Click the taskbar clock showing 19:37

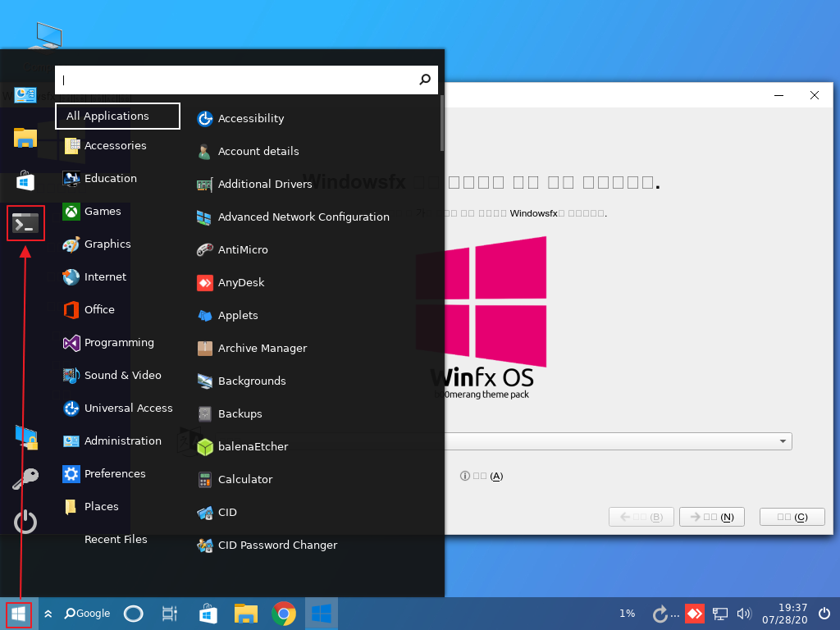click(x=785, y=614)
